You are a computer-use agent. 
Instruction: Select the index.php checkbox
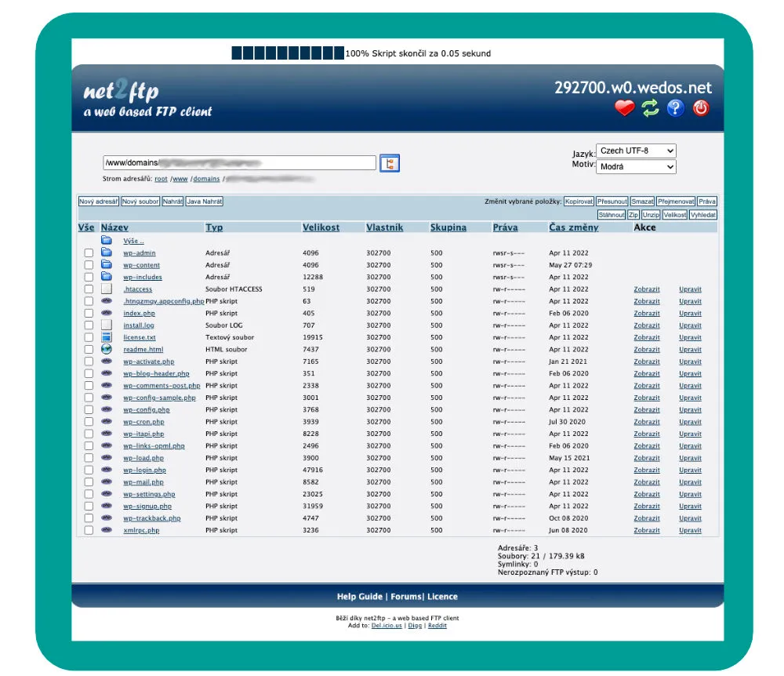(x=89, y=313)
